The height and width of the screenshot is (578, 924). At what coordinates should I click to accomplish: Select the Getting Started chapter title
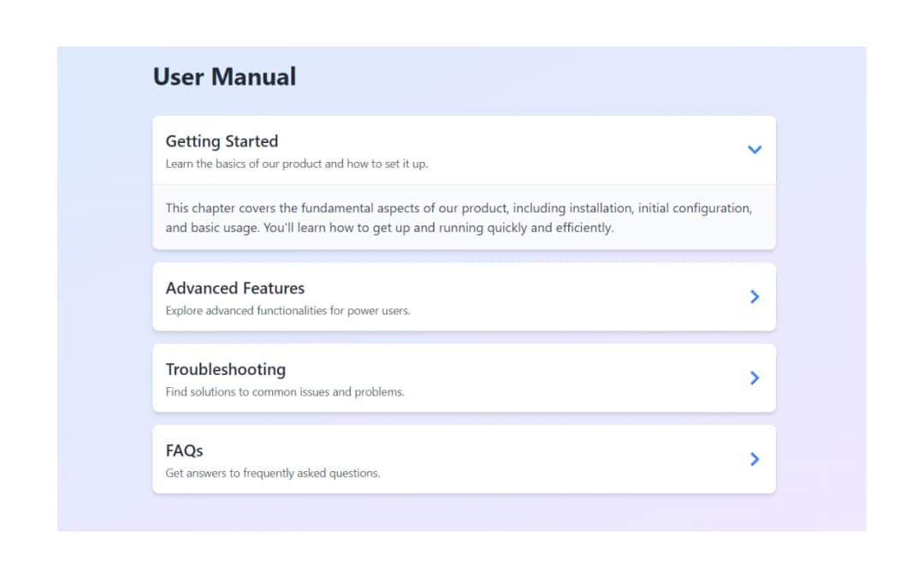coord(222,141)
